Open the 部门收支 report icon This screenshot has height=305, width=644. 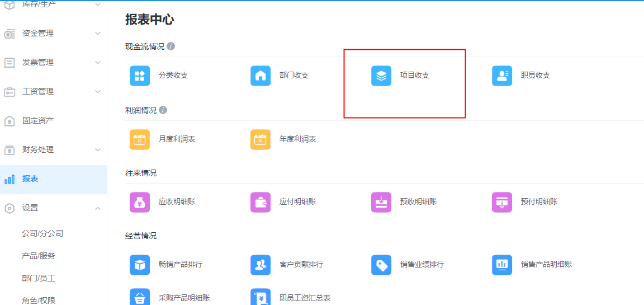click(261, 76)
